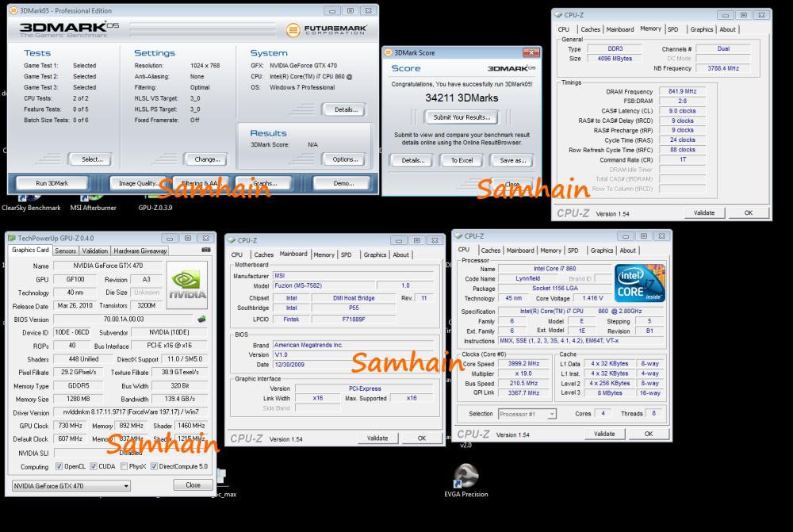The image size is (793, 532).
Task: Launch the EVGA Precision desktop shortcut
Action: pos(465,481)
